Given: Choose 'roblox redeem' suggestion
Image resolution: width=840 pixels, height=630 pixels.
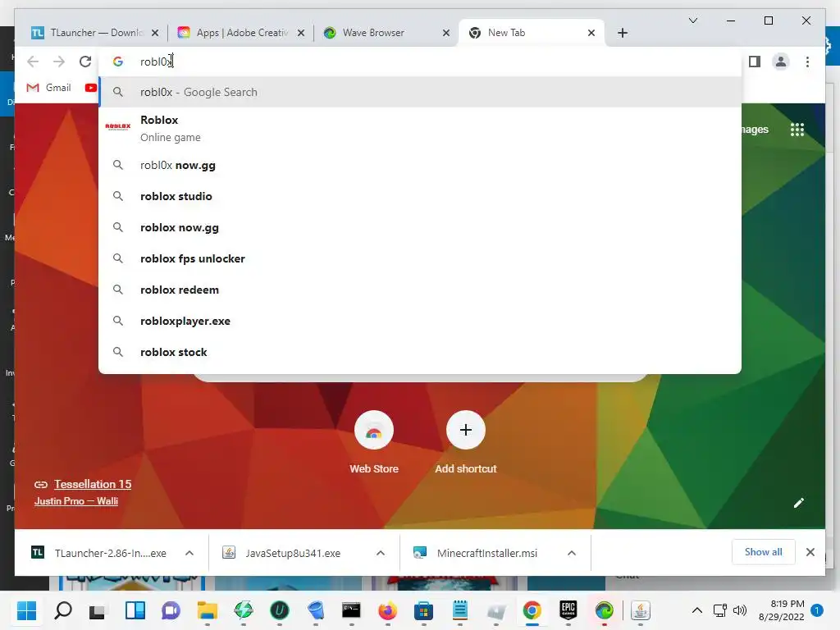Looking at the screenshot, I should 420,290.
